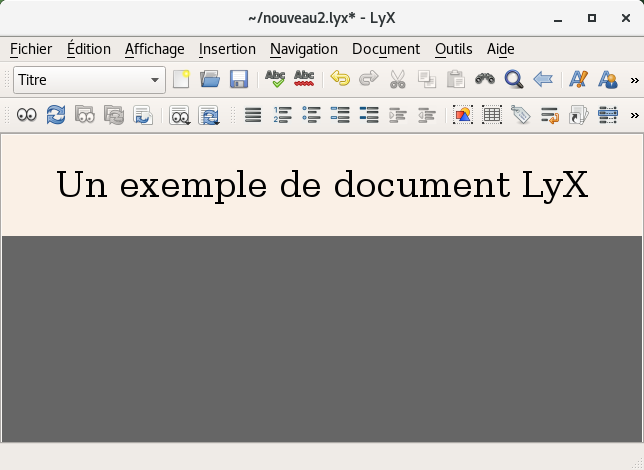Expand the Titre paragraph style dropdown
The width and height of the screenshot is (644, 470).
click(x=90, y=80)
